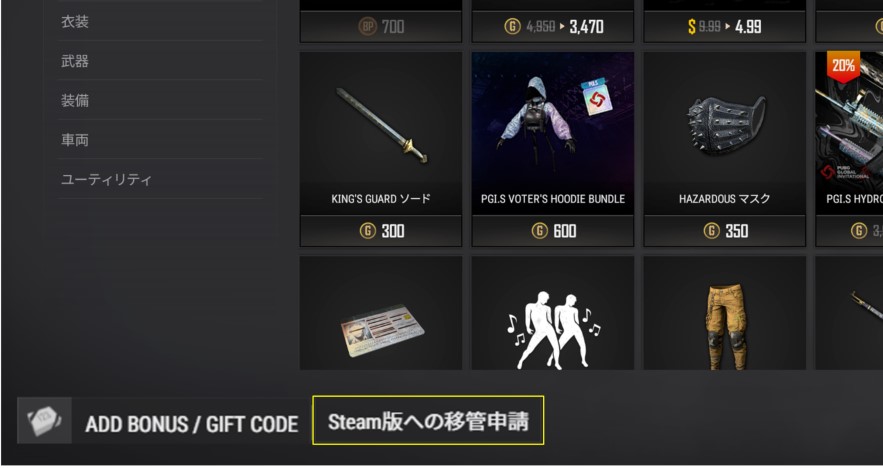This screenshot has width=883, height=468.
Task: Select the Hazardous mask item image
Action: click(x=725, y=124)
